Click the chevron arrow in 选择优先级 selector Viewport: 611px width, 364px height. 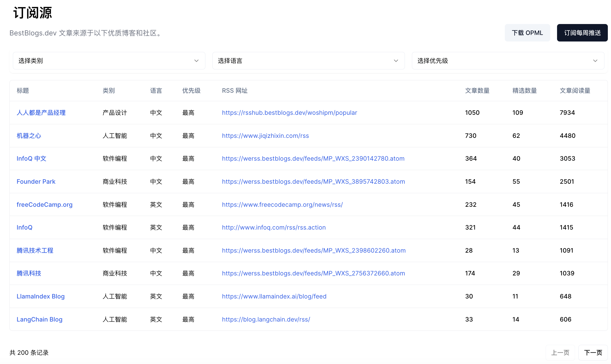pyautogui.click(x=595, y=61)
